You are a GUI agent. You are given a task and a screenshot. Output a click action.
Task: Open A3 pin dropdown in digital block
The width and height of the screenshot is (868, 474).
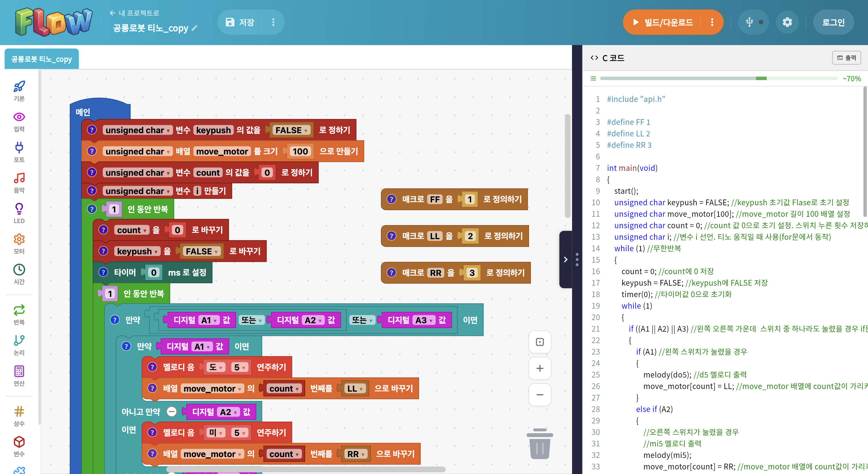(424, 320)
